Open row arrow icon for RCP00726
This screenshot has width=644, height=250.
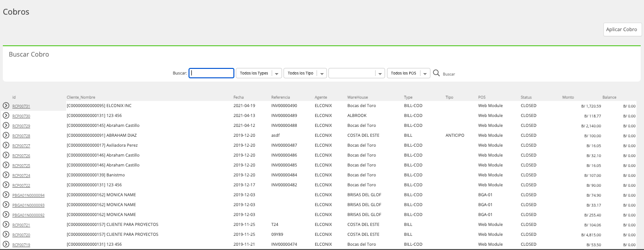(6, 155)
